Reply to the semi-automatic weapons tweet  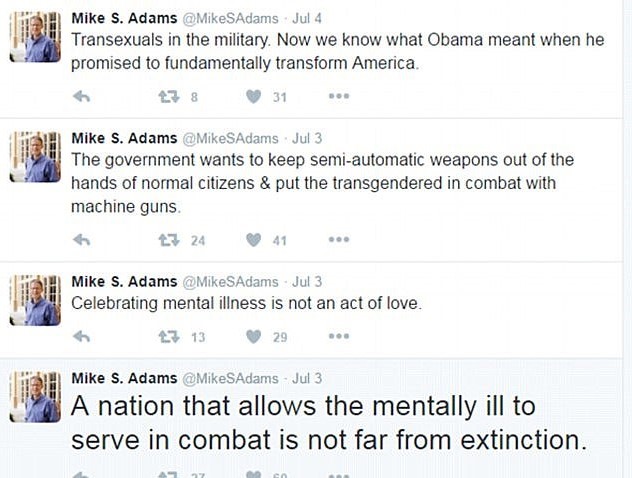click(x=83, y=240)
